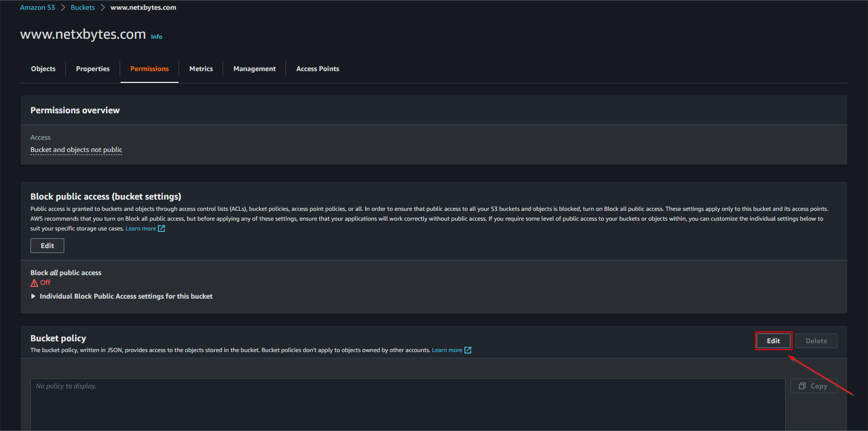Image resolution: width=868 pixels, height=431 pixels.
Task: Click 'Bucket and objects not public' status
Action: pyautogui.click(x=77, y=150)
